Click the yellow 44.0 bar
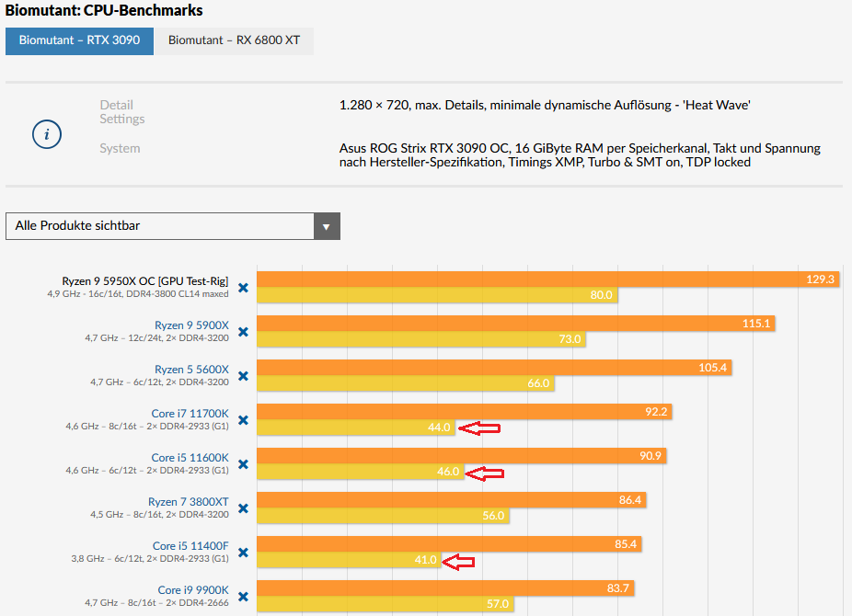The width and height of the screenshot is (852, 616). click(x=356, y=428)
